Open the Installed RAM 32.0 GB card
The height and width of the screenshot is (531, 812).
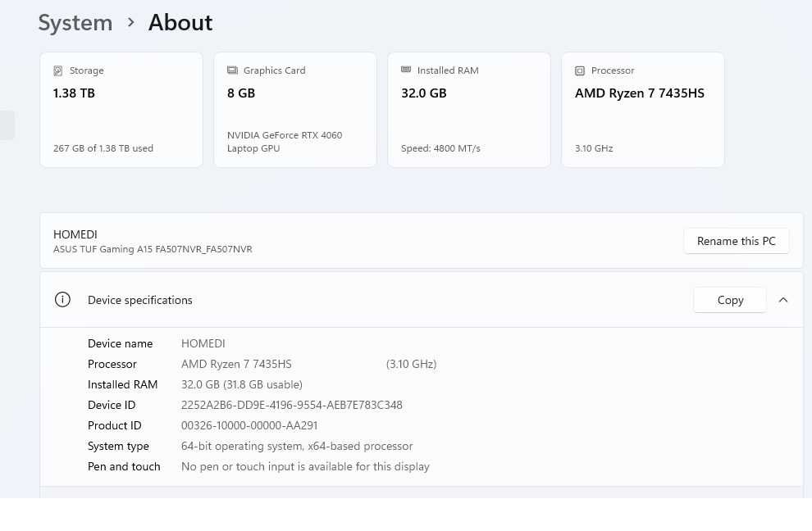pos(469,110)
